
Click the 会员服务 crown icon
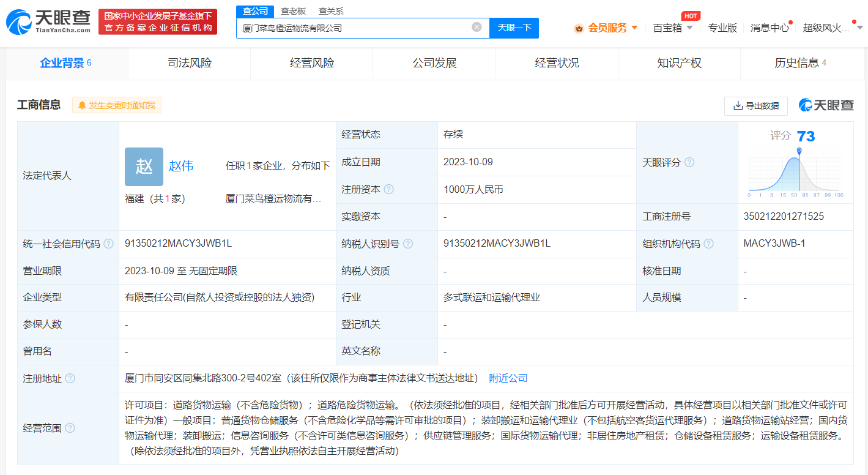(x=579, y=28)
